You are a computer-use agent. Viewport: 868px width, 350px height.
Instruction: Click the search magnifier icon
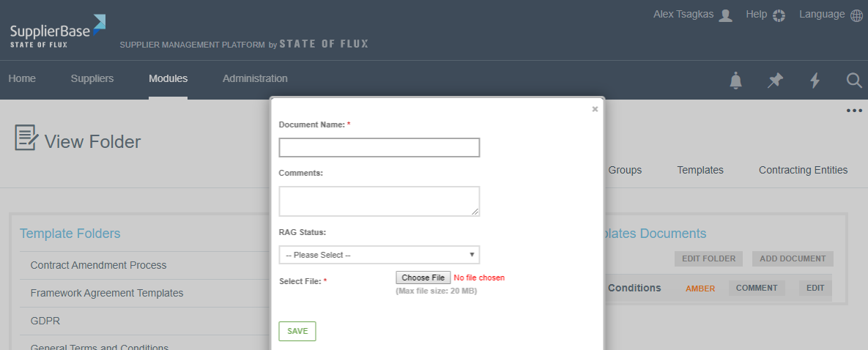coord(853,81)
